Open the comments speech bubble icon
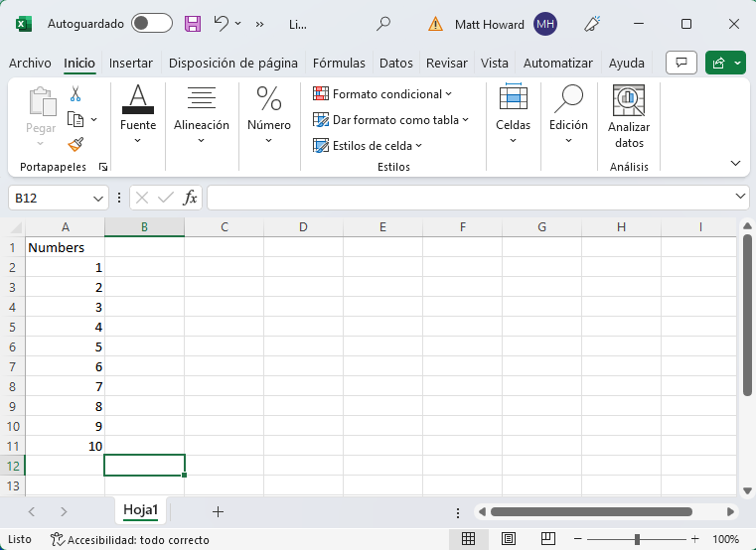Image resolution: width=756 pixels, height=550 pixels. click(681, 63)
